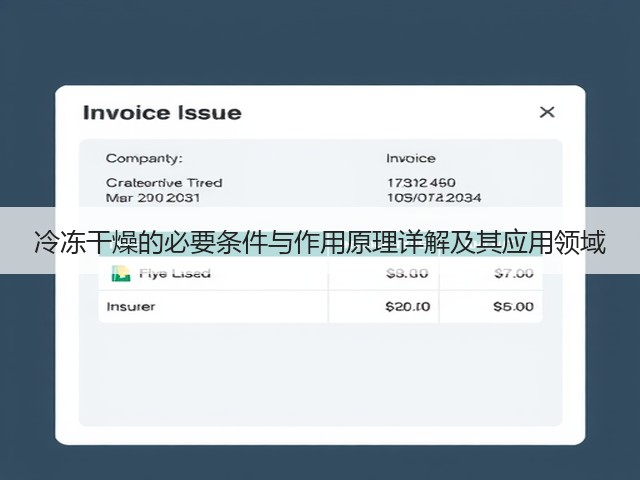This screenshot has height=480, width=640.
Task: Click the 105/07/2034 invoice date
Action: [x=434, y=198]
